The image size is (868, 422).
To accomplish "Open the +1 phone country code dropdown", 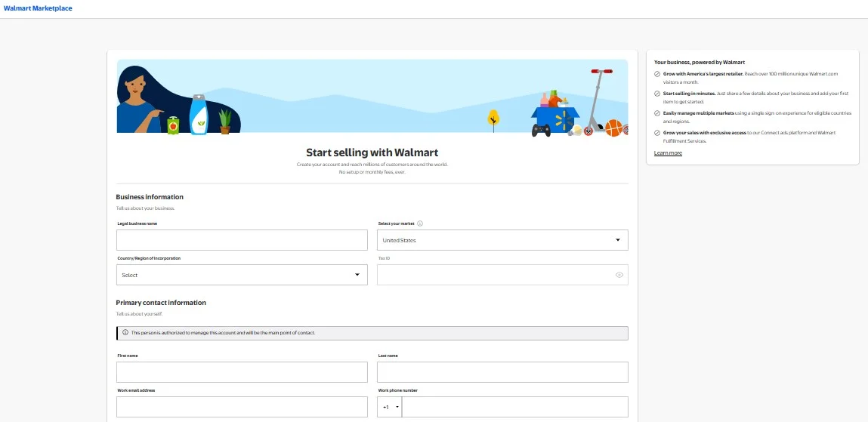I will pyautogui.click(x=390, y=407).
